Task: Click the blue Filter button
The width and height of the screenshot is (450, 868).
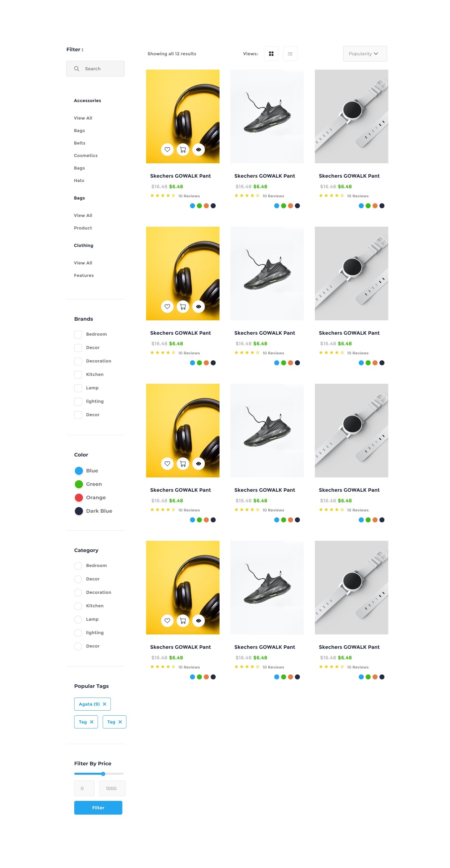Action: tap(98, 807)
